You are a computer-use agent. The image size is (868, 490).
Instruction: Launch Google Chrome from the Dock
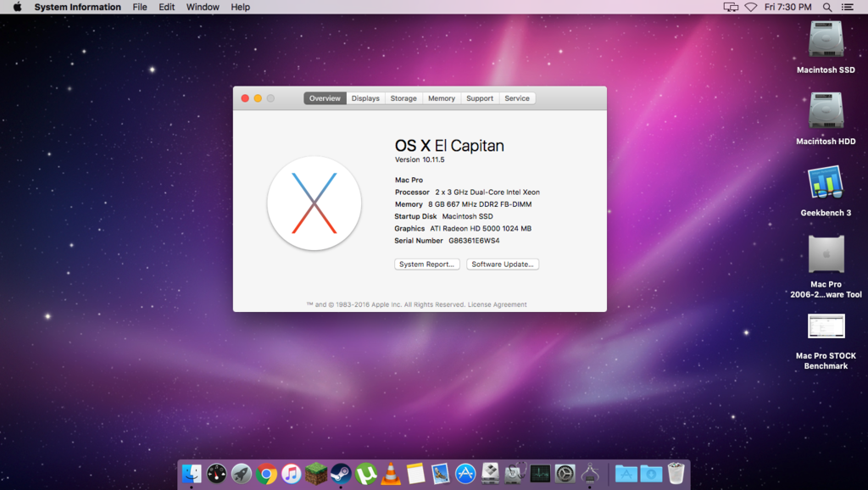point(266,474)
